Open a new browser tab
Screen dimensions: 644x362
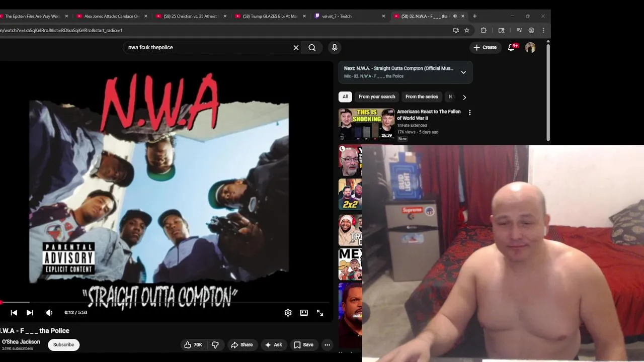(474, 16)
